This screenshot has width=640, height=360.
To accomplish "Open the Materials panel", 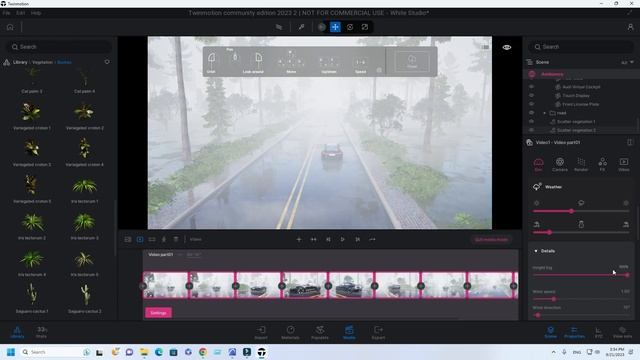I will [290, 332].
